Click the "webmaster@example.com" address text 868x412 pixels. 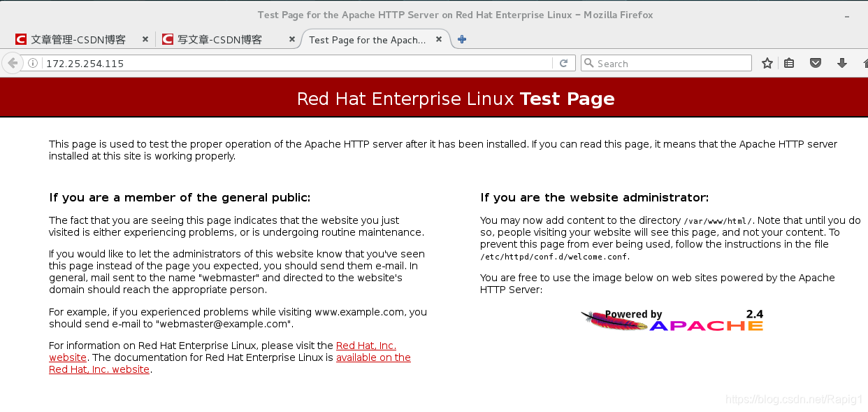pyautogui.click(x=224, y=324)
